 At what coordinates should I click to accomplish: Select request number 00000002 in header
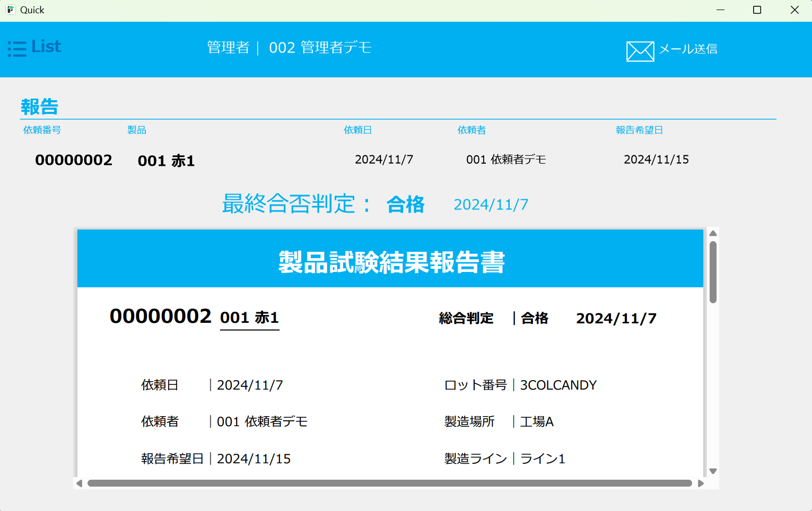click(x=74, y=160)
